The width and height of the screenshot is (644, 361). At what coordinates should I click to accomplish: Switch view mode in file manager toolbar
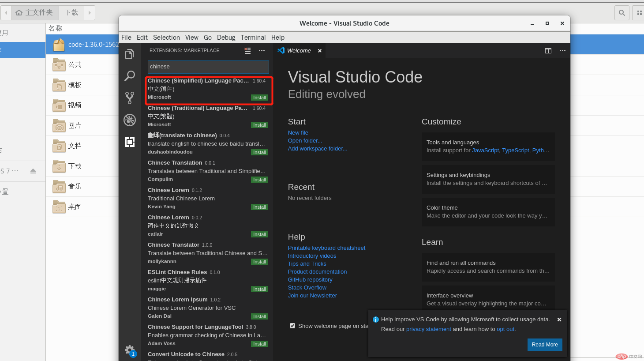point(639,13)
